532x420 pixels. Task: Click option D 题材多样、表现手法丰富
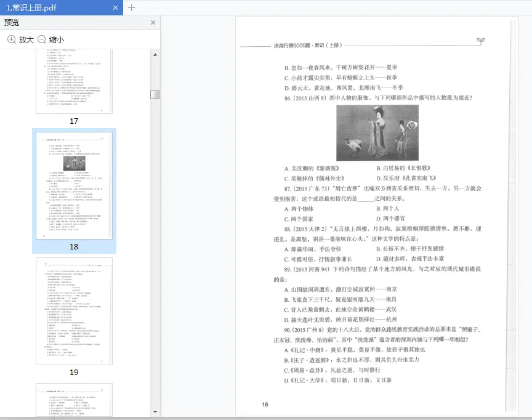410,259
